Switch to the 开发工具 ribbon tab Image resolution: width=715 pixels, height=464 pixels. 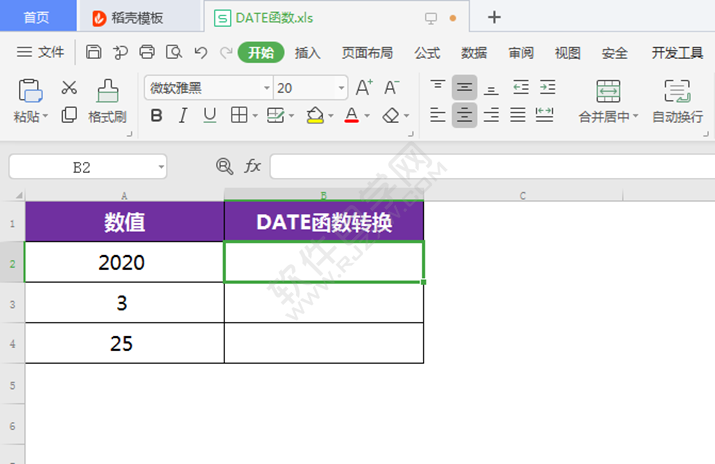tap(677, 53)
